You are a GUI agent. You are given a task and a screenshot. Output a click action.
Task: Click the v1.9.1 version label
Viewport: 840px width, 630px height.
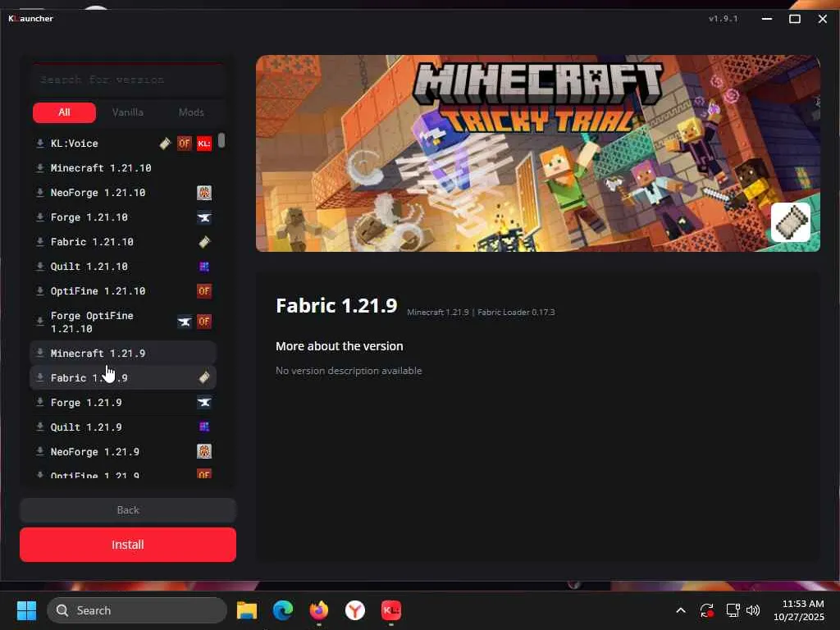point(724,19)
